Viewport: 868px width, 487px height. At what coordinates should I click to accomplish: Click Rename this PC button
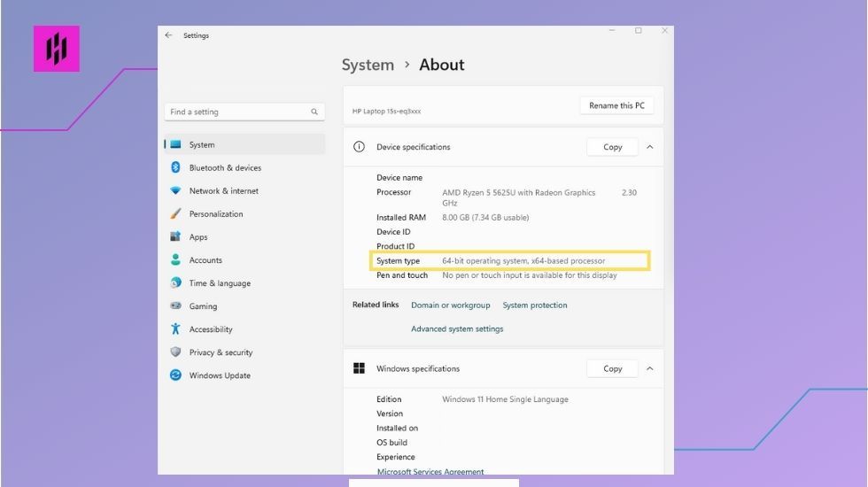tap(616, 105)
